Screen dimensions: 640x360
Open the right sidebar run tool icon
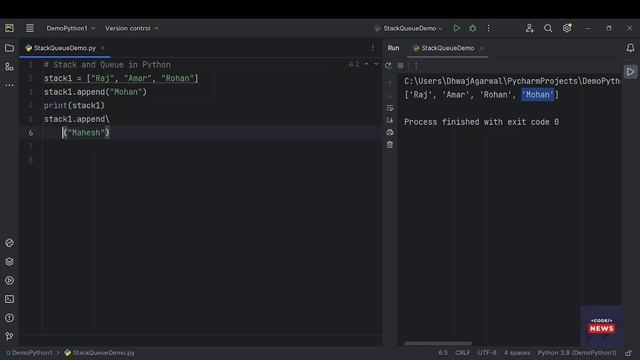pyautogui.click(x=630, y=72)
